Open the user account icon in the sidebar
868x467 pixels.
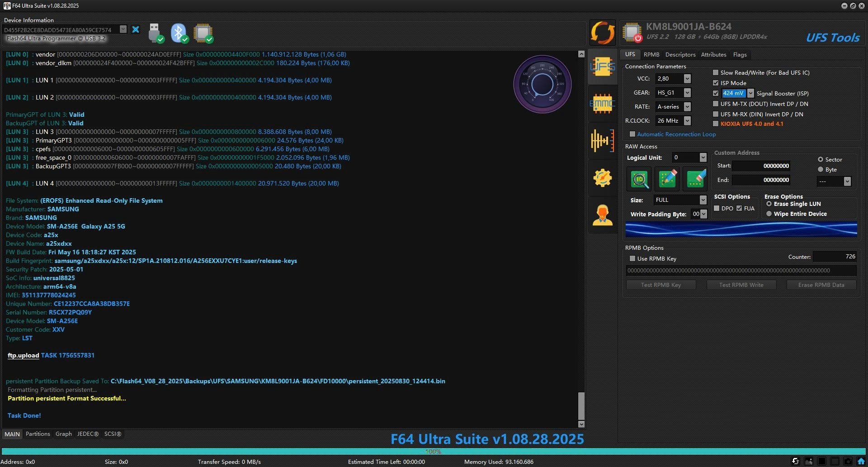(x=603, y=215)
